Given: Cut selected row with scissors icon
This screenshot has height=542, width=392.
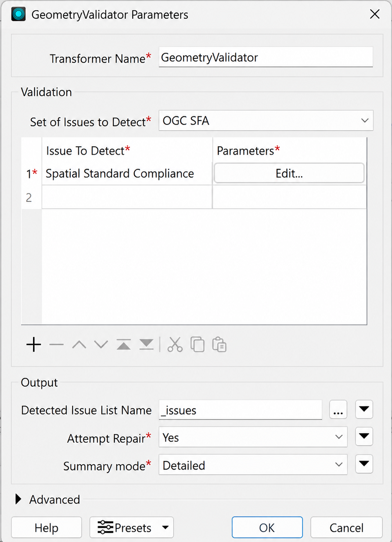Looking at the screenshot, I should click(x=175, y=345).
